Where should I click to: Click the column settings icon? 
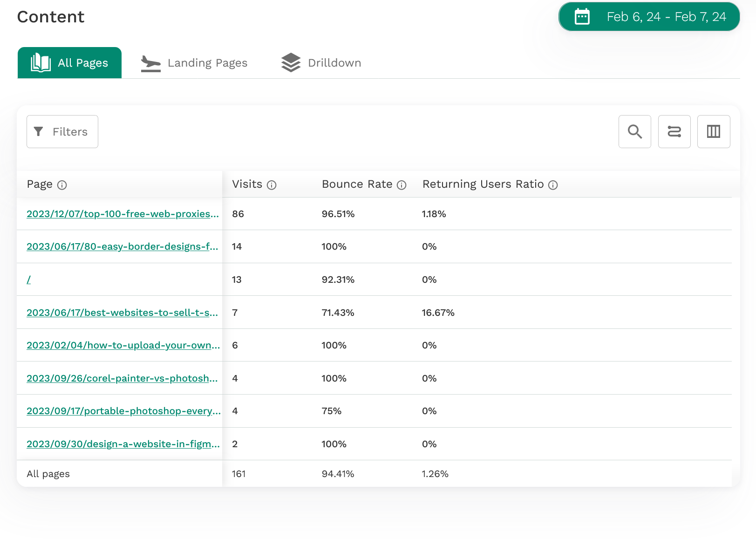coord(714,132)
